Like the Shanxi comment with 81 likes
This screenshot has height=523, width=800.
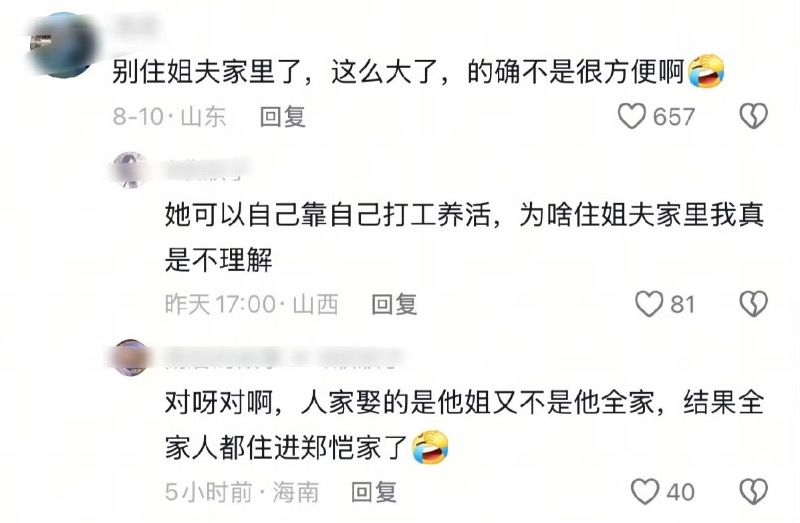649,304
